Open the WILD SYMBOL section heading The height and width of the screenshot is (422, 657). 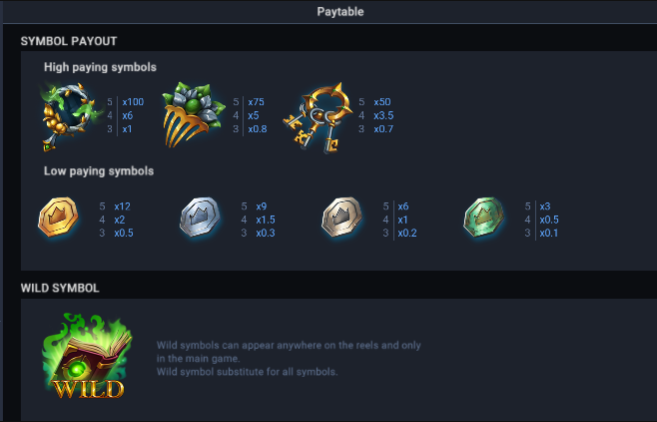click(60, 288)
